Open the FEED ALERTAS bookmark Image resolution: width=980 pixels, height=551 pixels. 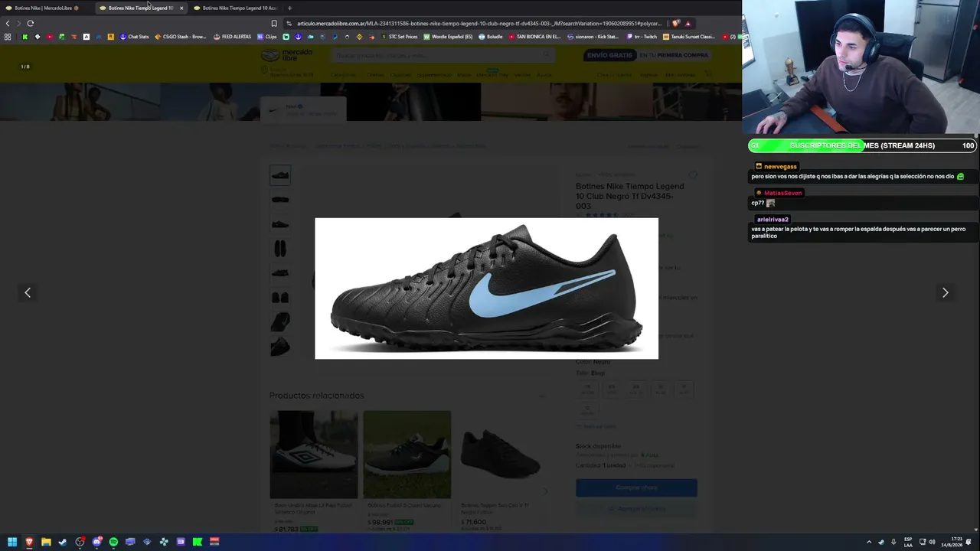click(232, 37)
